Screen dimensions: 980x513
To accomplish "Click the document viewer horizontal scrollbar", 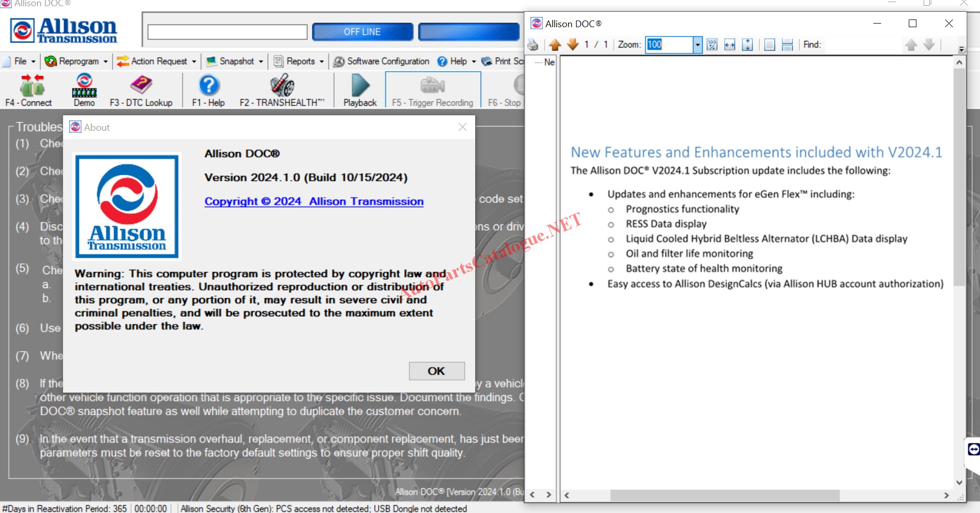I will coord(725,496).
